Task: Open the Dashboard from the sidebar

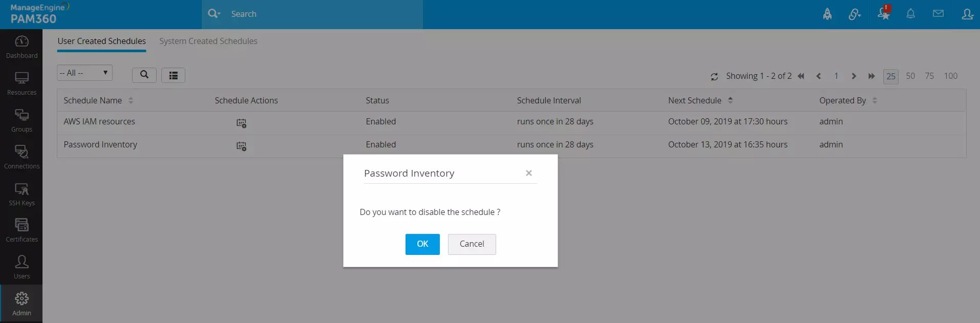Action: (x=22, y=46)
